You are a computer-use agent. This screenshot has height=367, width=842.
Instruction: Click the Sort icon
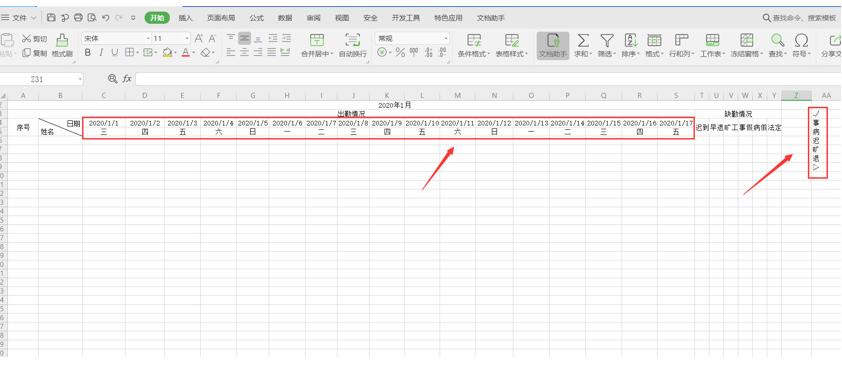pyautogui.click(x=630, y=40)
